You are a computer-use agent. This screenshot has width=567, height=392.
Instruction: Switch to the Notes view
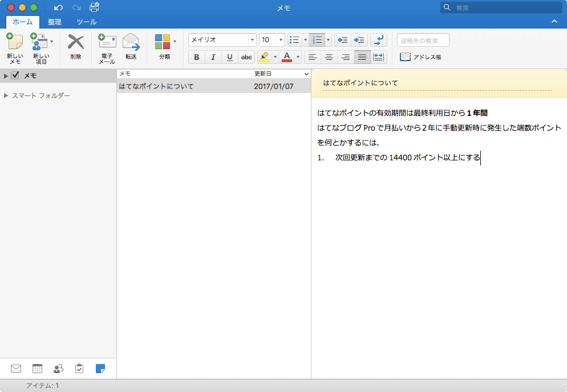(100, 369)
